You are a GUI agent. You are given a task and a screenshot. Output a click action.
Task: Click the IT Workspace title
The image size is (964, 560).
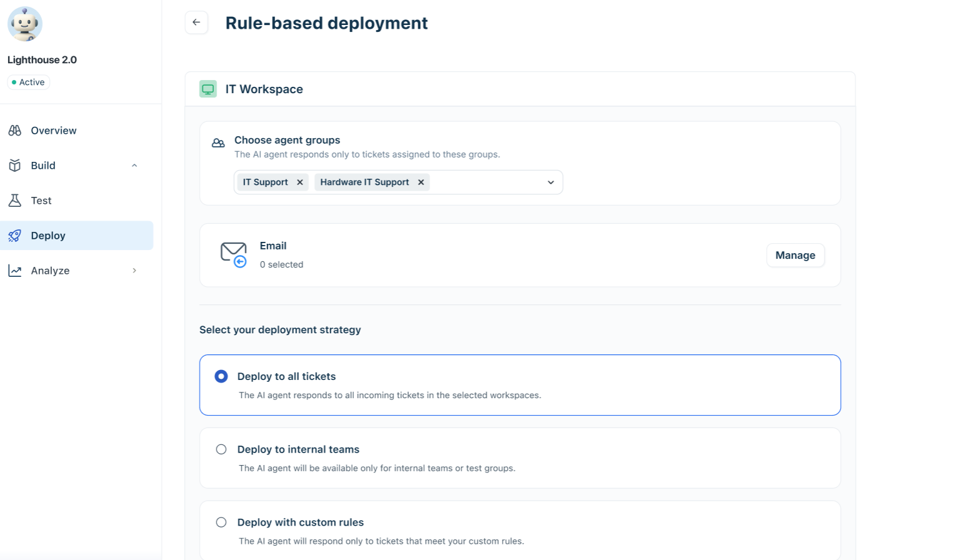pos(264,89)
